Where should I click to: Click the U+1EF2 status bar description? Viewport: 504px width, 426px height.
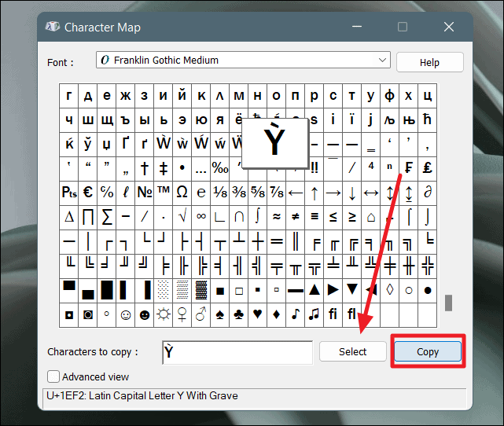pyautogui.click(x=142, y=396)
